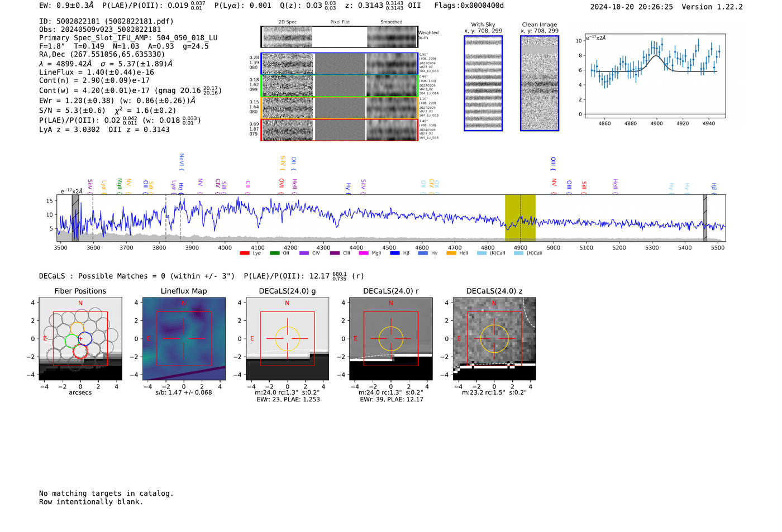The image size is (782, 532).
Task: Open the Lineflux Map image
Action: tap(184, 339)
